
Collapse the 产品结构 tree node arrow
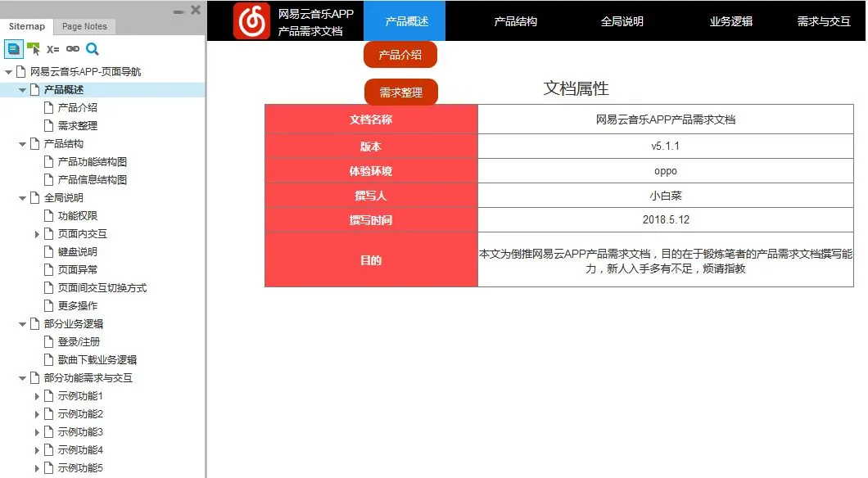[x=22, y=144]
